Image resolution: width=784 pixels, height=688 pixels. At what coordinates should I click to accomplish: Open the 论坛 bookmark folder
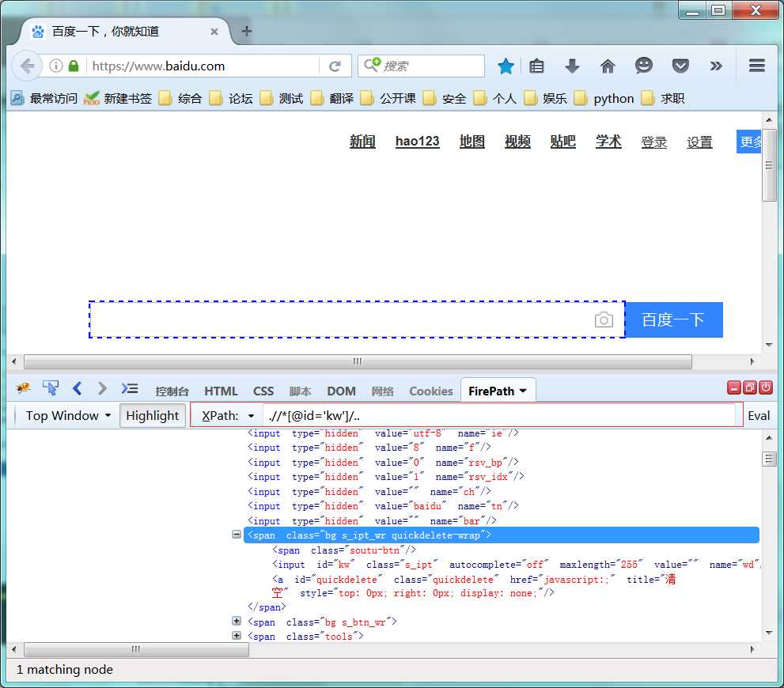(x=231, y=98)
